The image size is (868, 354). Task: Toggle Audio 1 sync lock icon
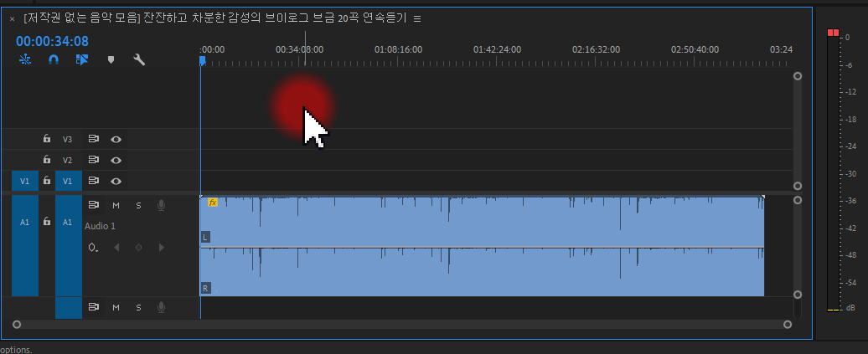(x=94, y=205)
